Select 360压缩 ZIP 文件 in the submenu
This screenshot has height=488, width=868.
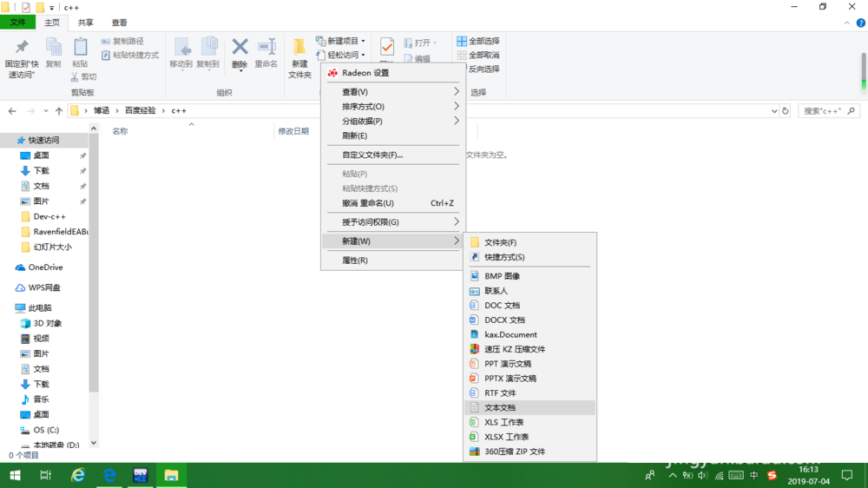(x=514, y=452)
